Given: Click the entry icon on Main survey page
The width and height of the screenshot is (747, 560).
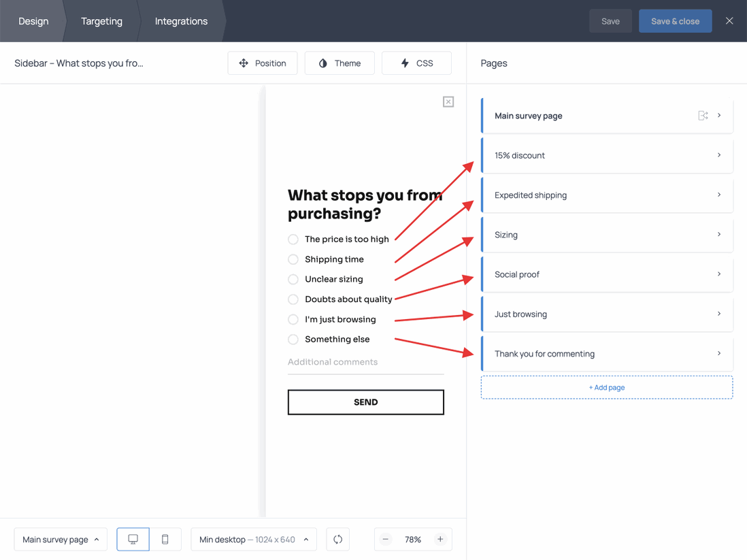Looking at the screenshot, I should click(703, 116).
